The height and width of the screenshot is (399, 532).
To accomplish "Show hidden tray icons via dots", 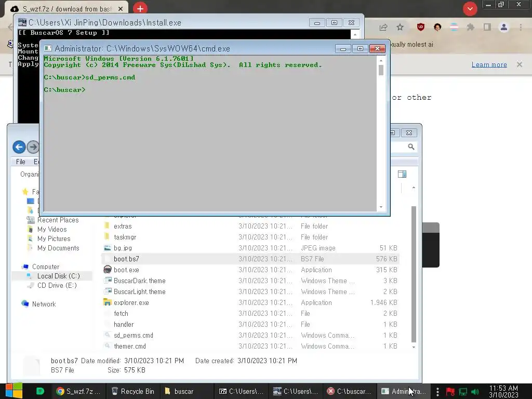I will point(437,392).
